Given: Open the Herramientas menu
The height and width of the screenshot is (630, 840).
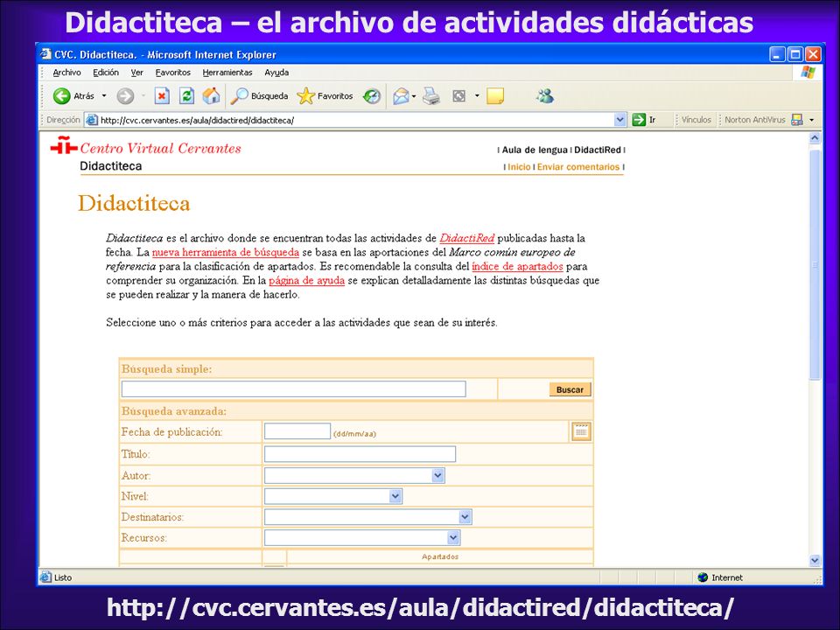Looking at the screenshot, I should tap(227, 73).
